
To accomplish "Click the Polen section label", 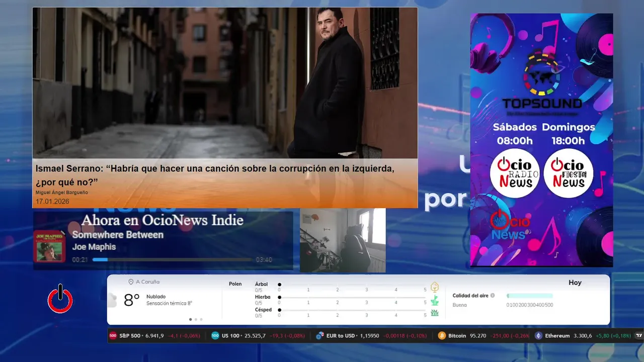I will [235, 284].
